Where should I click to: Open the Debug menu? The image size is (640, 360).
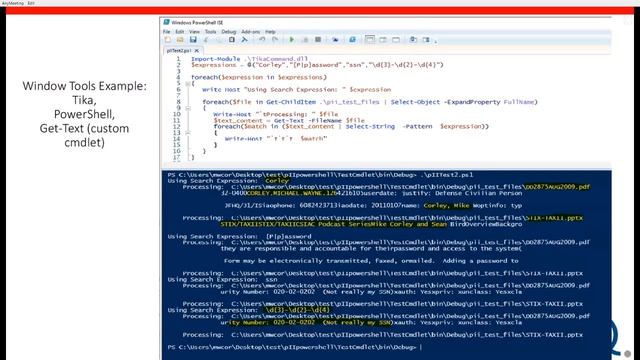pos(229,31)
